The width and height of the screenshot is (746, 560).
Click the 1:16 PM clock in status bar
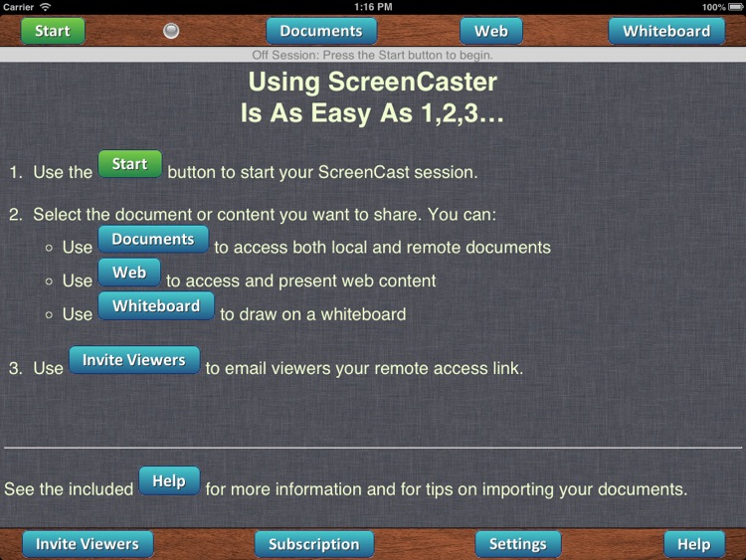(x=373, y=7)
